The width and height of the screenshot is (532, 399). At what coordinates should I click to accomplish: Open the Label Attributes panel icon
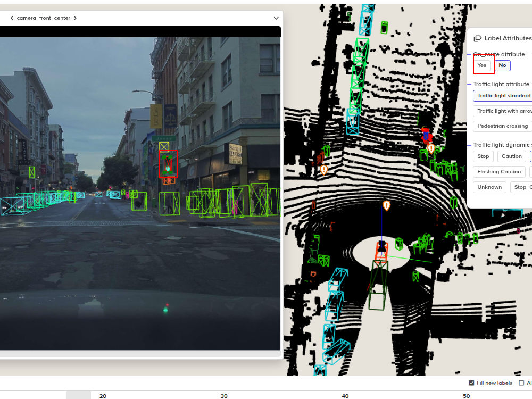click(477, 38)
